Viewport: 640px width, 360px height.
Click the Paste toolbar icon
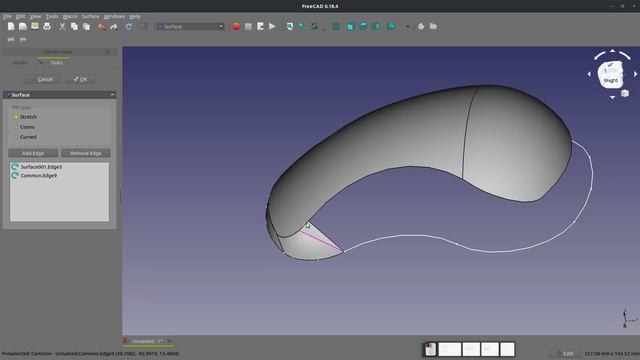pyautogui.click(x=87, y=27)
